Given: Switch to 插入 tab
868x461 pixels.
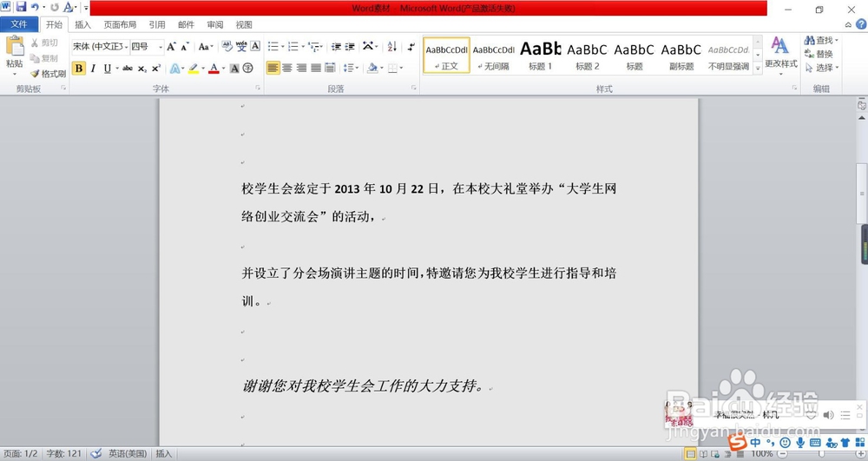Looking at the screenshot, I should tap(82, 24).
